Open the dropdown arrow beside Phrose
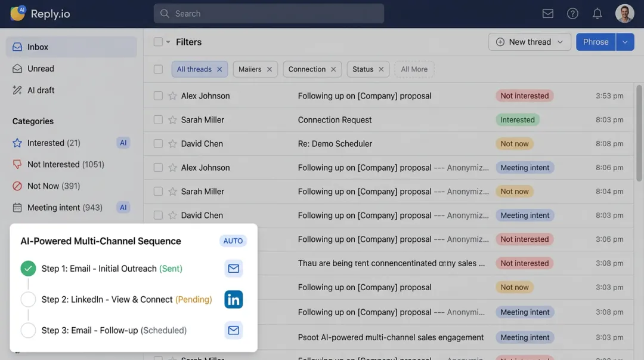The height and width of the screenshot is (360, 644). pos(625,42)
